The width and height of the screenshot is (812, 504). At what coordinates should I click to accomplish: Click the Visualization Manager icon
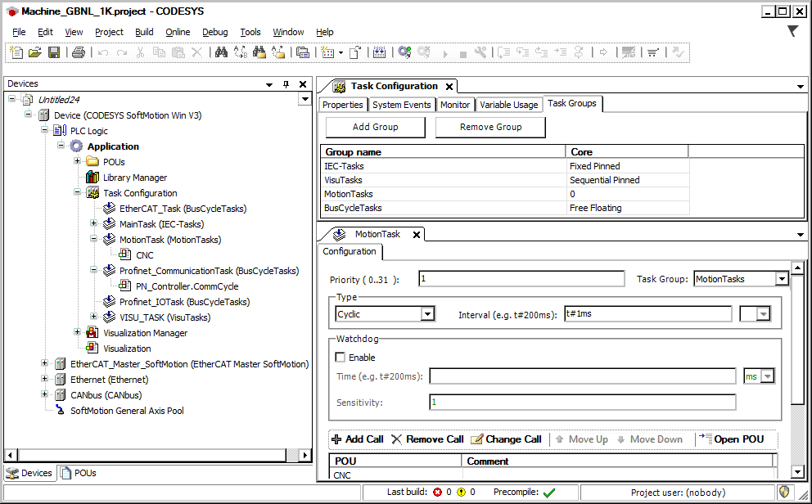92,333
